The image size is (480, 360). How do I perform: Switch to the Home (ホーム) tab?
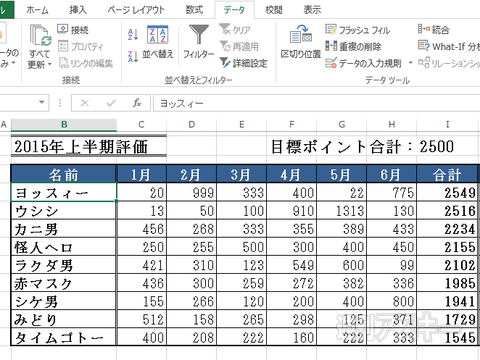pos(37,10)
